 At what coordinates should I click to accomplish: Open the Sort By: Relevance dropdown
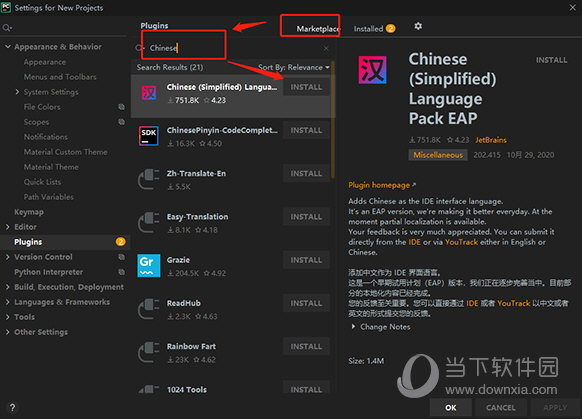coord(294,67)
